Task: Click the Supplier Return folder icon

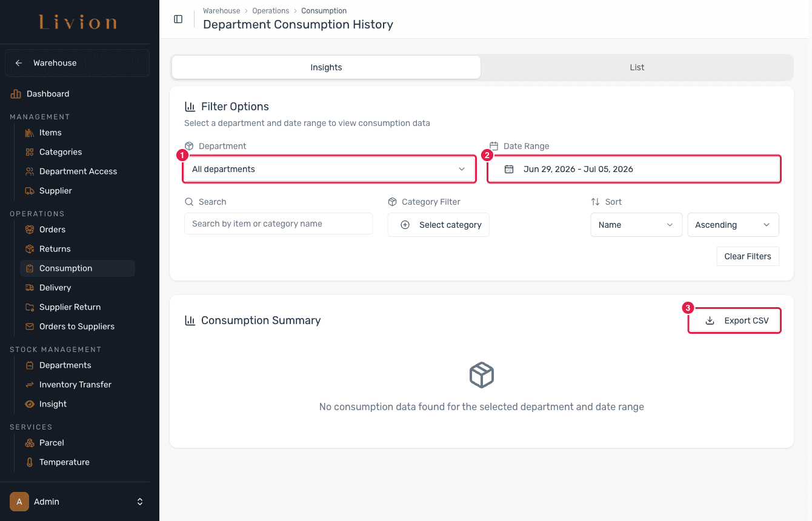Action: pos(30,307)
